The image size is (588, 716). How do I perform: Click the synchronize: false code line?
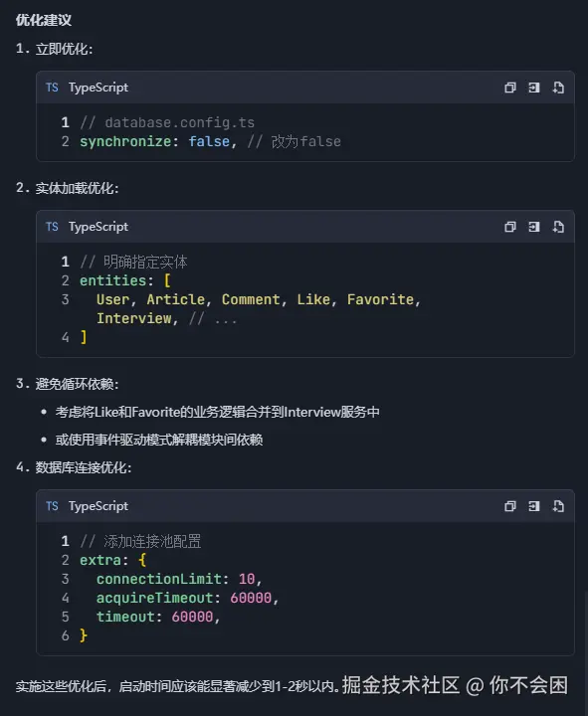210,141
